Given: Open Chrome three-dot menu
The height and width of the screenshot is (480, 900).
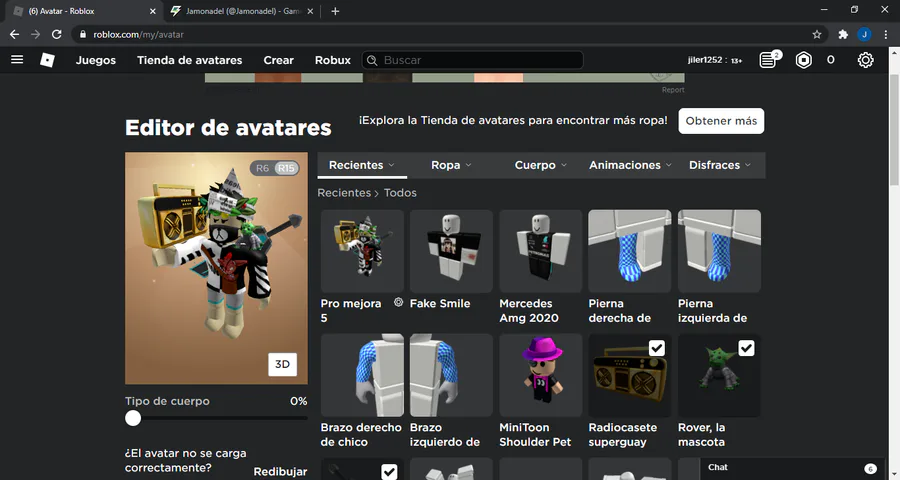Looking at the screenshot, I should (886, 34).
